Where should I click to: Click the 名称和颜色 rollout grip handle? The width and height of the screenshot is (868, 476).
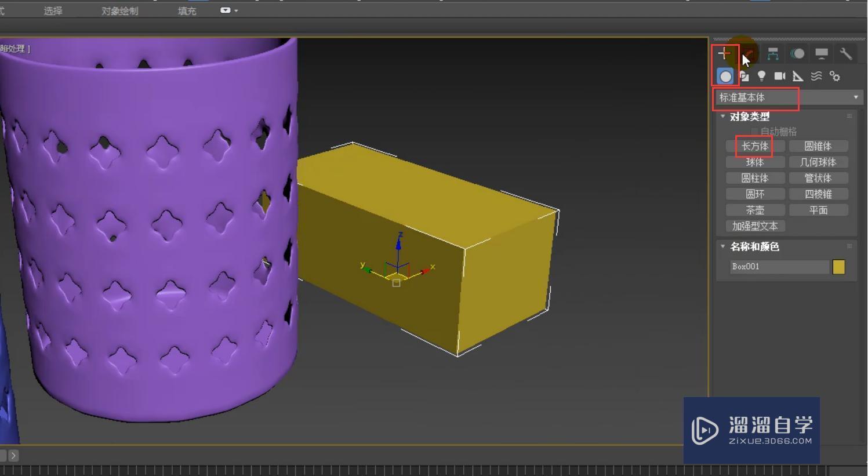click(x=849, y=246)
